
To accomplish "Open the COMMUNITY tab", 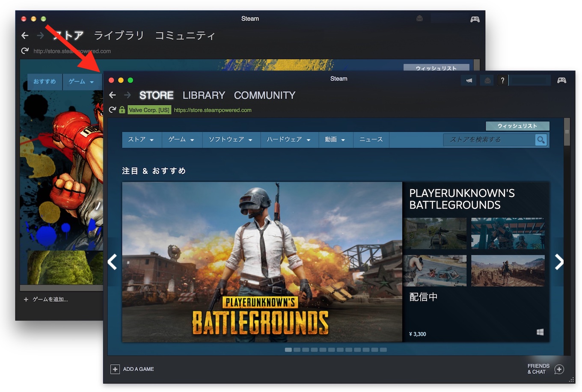I will click(x=264, y=95).
